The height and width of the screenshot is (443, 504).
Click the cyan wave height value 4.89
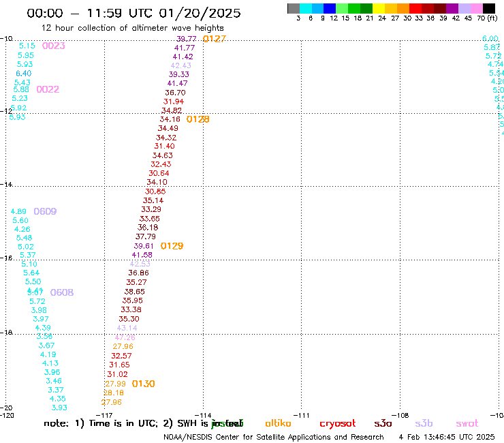click(18, 212)
